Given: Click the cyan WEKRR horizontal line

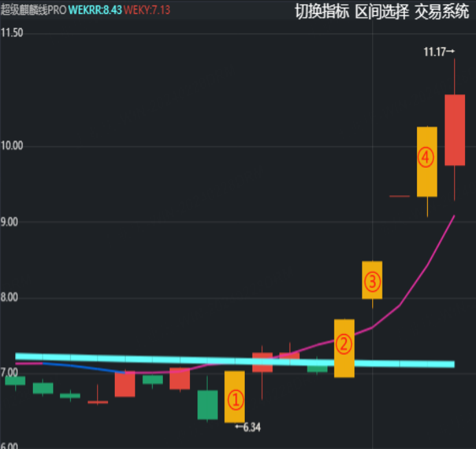Looking at the screenshot, I should pyautogui.click(x=235, y=360).
